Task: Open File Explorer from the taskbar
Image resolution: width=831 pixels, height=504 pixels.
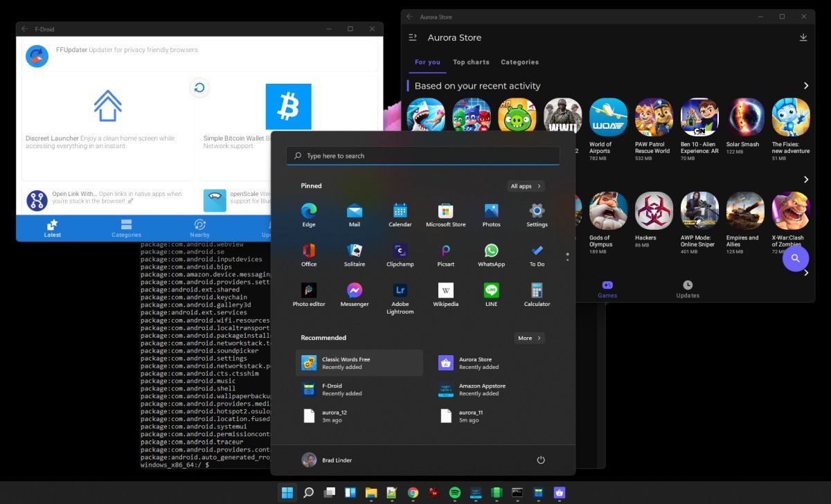Action: [x=371, y=492]
